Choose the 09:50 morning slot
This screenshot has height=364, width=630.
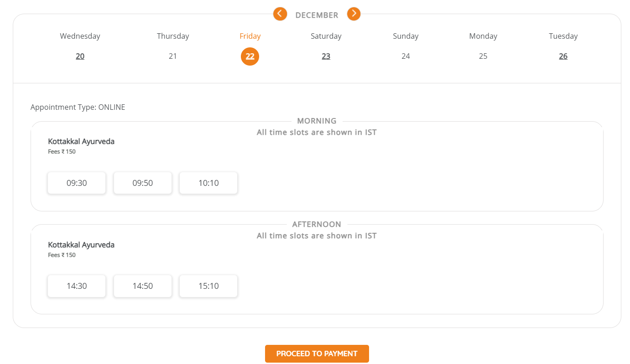[x=143, y=183]
